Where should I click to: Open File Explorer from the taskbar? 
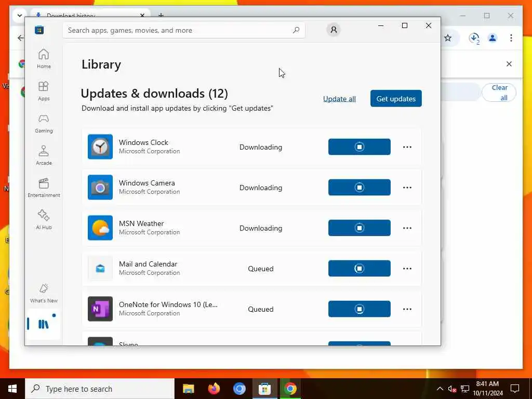tap(188, 389)
